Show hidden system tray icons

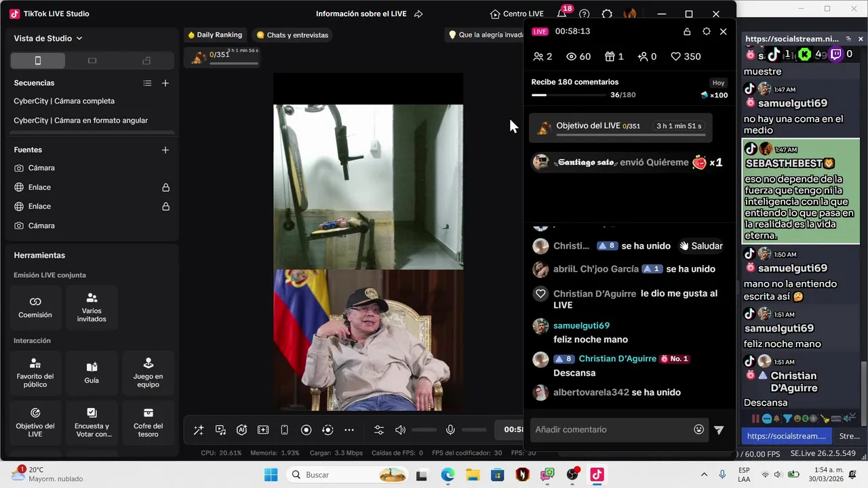[x=704, y=474]
